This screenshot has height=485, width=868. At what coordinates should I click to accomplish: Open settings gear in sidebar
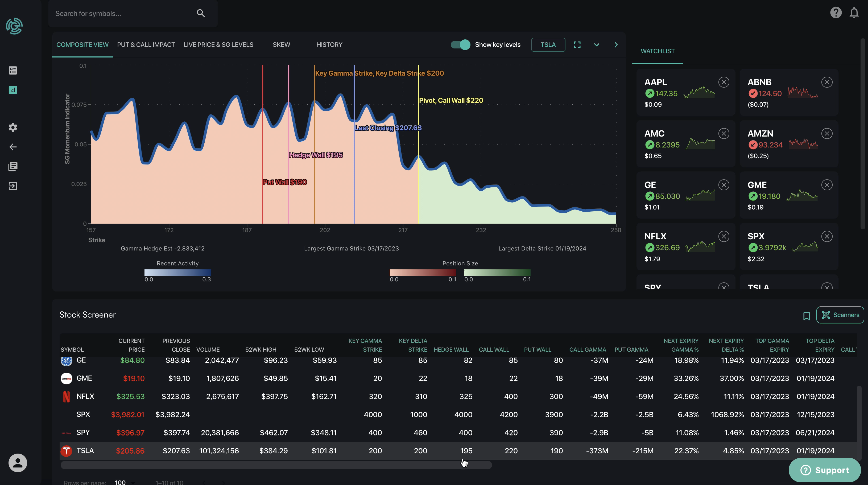[x=13, y=128]
